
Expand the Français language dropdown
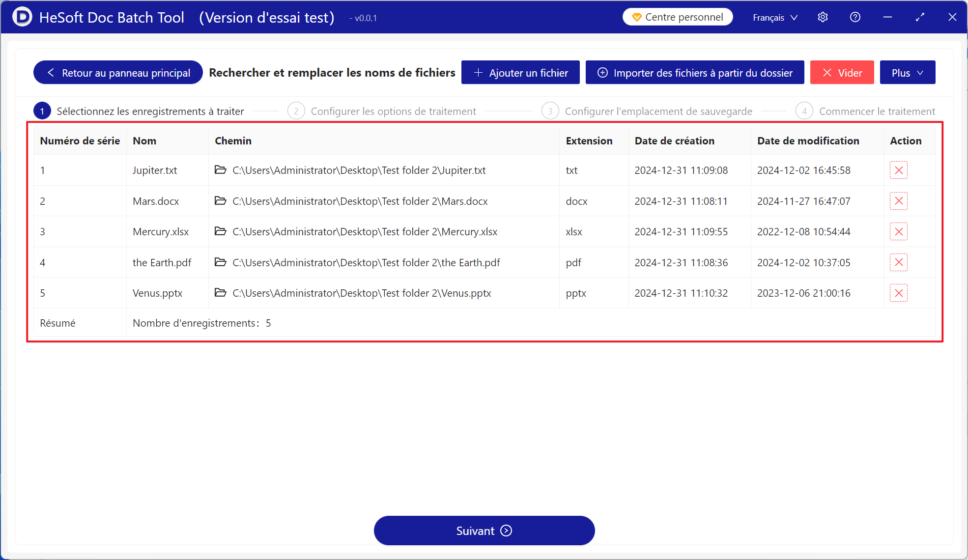775,18
